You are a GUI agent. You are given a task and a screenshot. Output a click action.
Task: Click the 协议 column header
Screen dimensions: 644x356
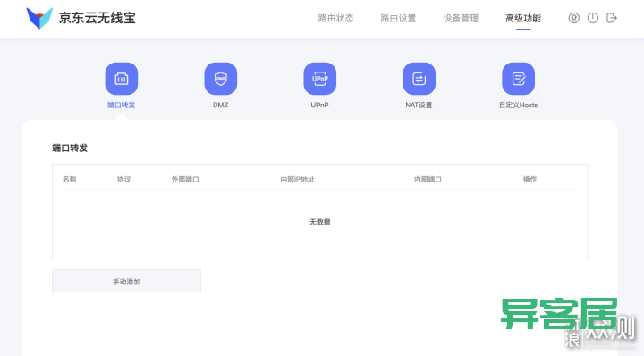click(123, 179)
